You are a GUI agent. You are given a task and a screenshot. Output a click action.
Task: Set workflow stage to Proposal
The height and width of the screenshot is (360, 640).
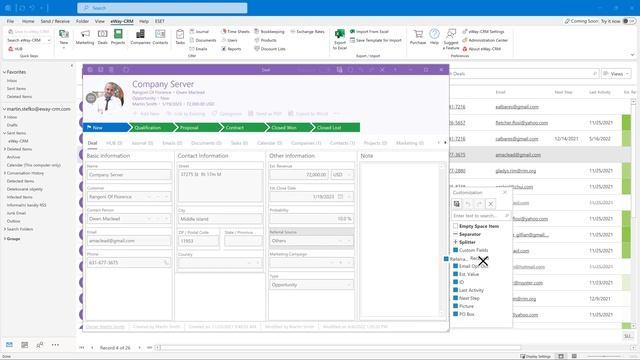coord(197,128)
